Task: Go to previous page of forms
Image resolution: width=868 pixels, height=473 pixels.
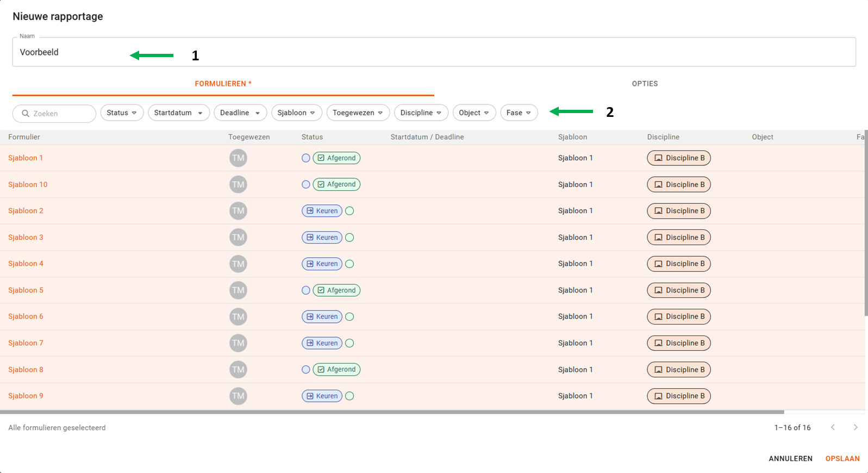Action: pos(833,427)
